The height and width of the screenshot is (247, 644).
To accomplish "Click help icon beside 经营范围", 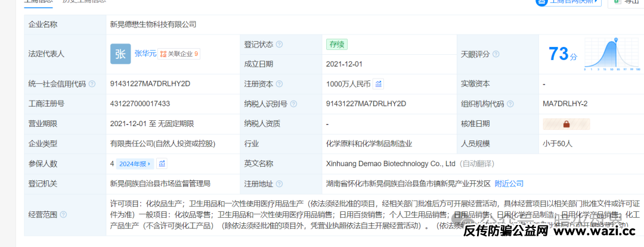I will (63, 214).
